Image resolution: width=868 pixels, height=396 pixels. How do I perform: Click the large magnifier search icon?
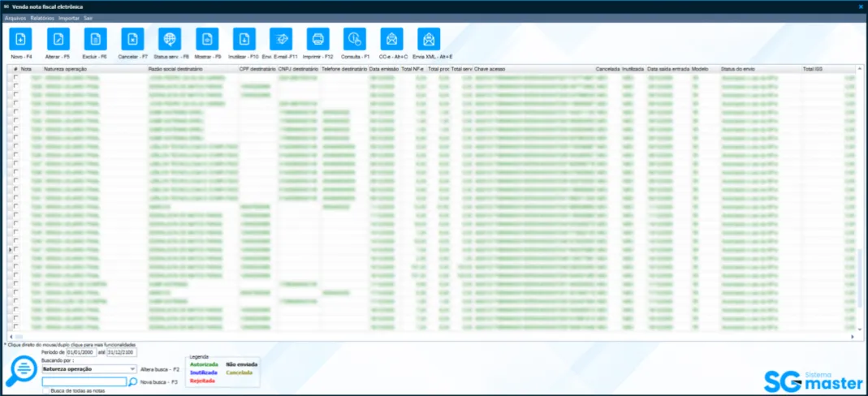(x=20, y=369)
